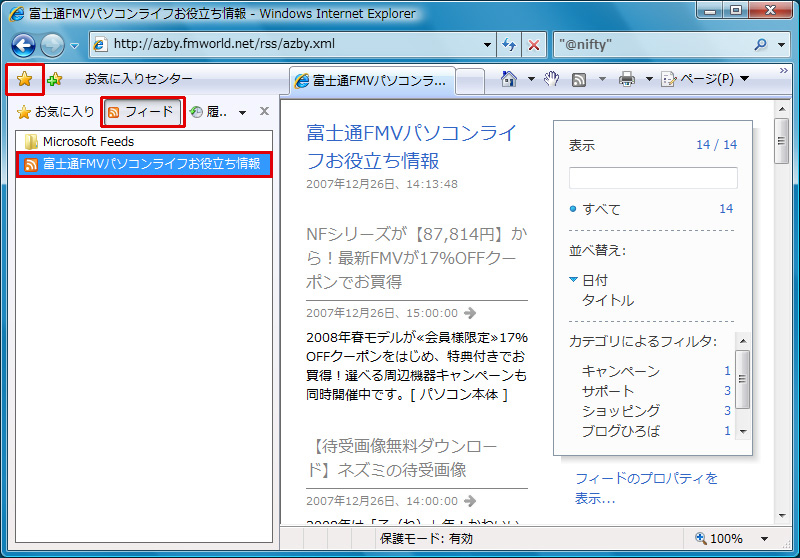Select the すべて filter option
800x558 pixels.
(x=602, y=209)
